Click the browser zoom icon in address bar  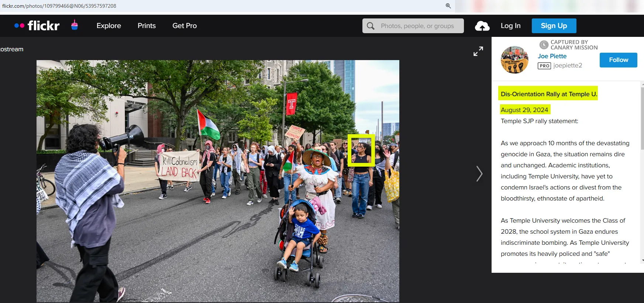[448, 6]
